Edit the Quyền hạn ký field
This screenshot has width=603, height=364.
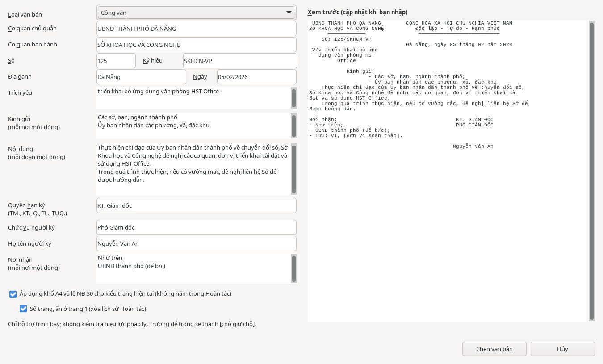(197, 205)
